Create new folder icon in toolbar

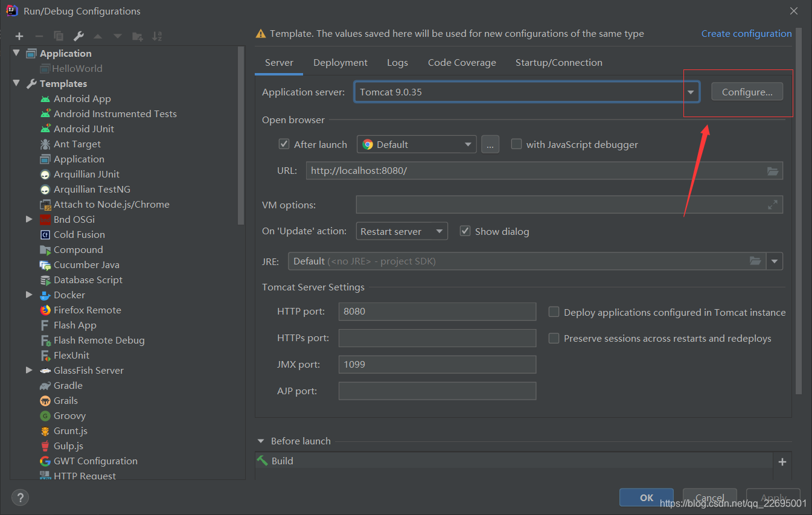tap(138, 36)
